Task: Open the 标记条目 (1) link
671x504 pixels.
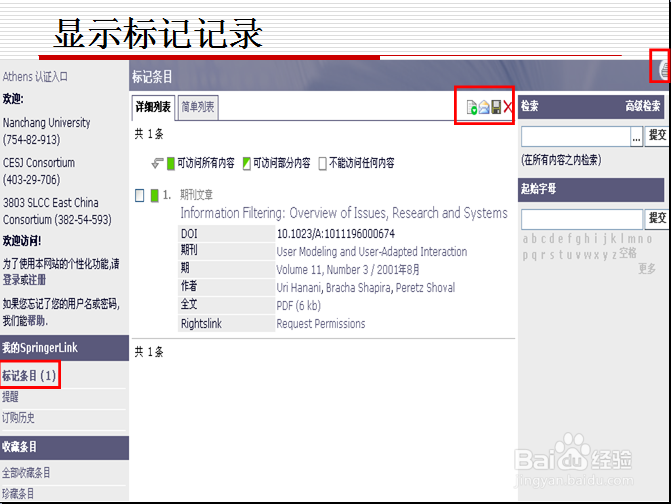Action: point(30,376)
